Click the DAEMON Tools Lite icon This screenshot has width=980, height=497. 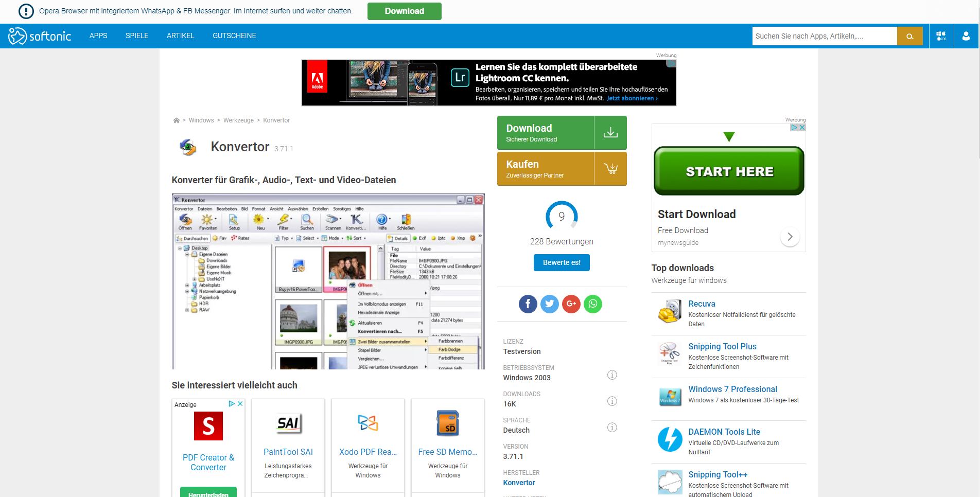click(x=670, y=440)
